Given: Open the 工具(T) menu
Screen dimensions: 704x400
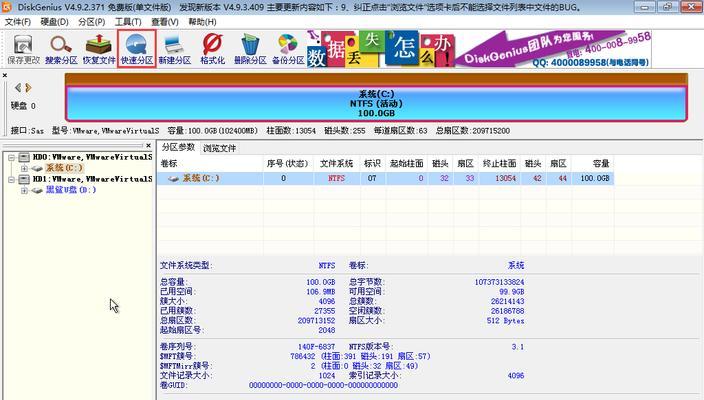Looking at the screenshot, I should (x=127, y=21).
